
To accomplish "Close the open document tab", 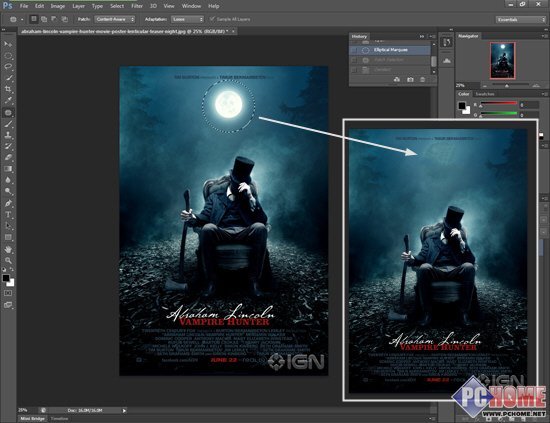I will coord(233,31).
